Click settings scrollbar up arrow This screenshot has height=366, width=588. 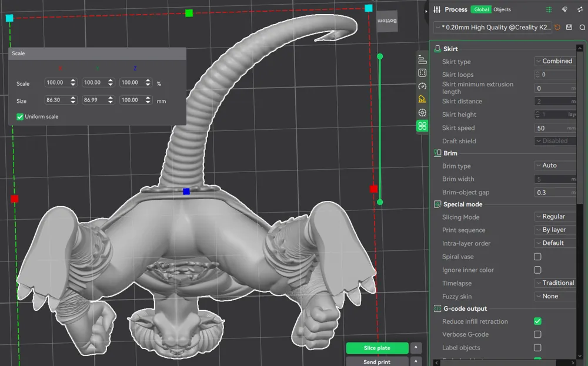click(x=580, y=48)
